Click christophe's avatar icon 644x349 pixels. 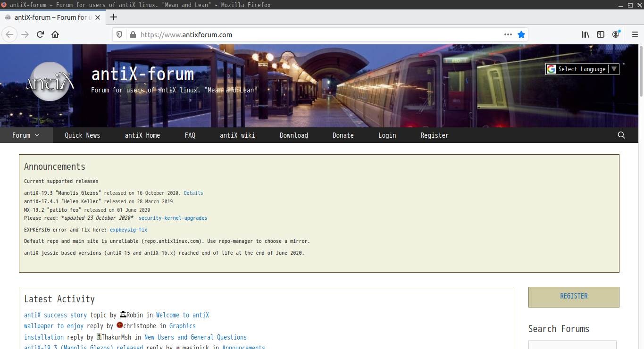pyautogui.click(x=120, y=325)
